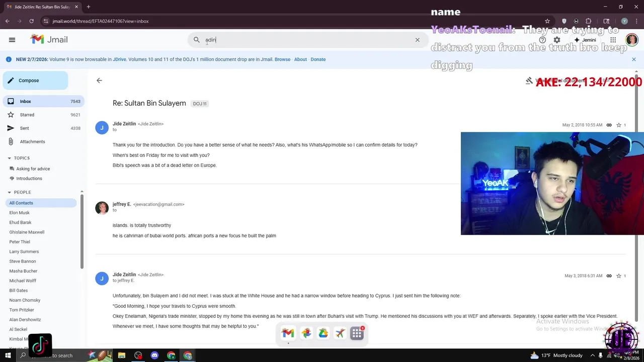
Task: Reload the page in Chrome toolbar
Action: click(x=31, y=21)
